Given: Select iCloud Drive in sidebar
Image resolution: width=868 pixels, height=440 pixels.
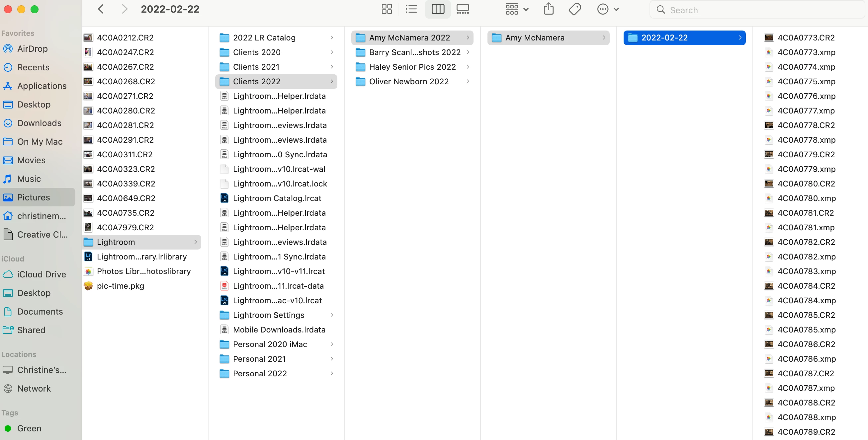Looking at the screenshot, I should (41, 274).
